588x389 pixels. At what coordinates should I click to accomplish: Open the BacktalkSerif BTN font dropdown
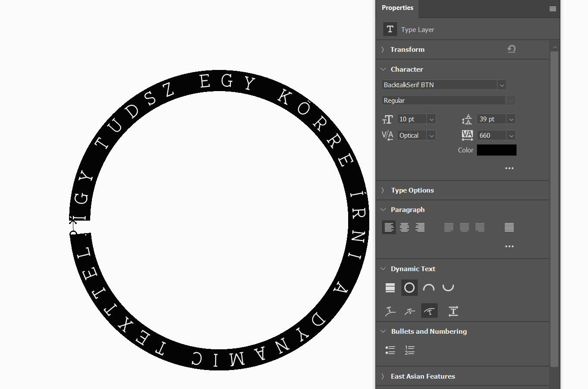(501, 85)
